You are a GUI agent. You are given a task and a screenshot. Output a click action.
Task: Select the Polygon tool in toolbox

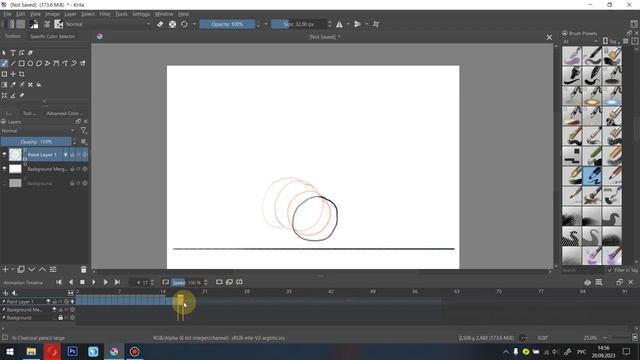tap(39, 63)
